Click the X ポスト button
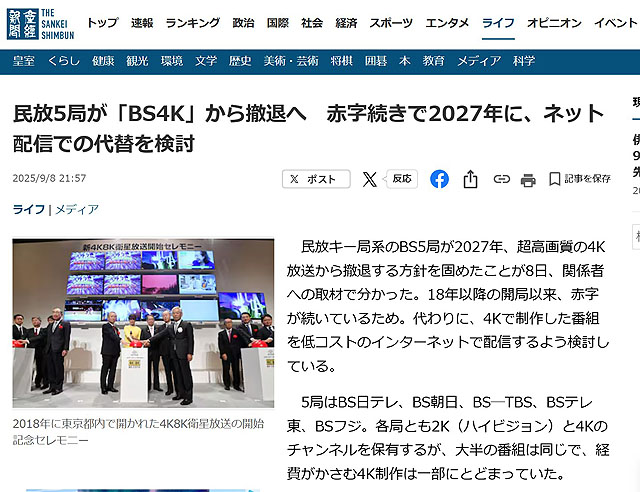Viewport: 640px width, 492px height. (x=316, y=179)
